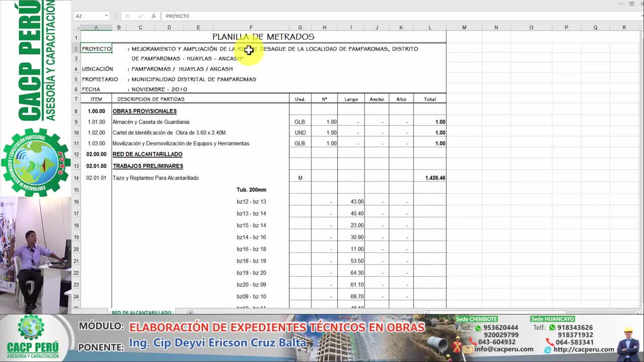Select the RED DE ALCANTARILLADO sheet tab
This screenshot has height=362, width=644.
click(x=141, y=312)
